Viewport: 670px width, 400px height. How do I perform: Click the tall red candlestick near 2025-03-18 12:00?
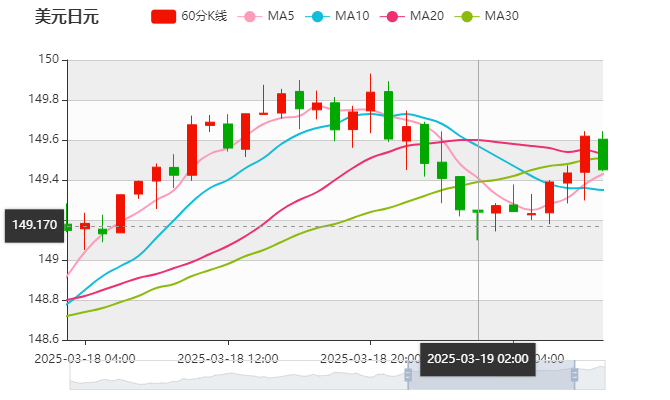tap(192, 150)
